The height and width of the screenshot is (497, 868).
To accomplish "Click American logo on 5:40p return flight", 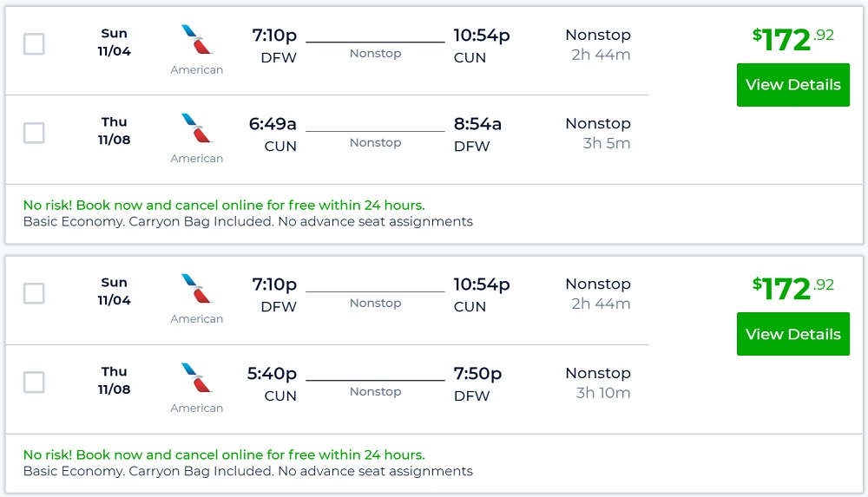I will click(x=197, y=378).
